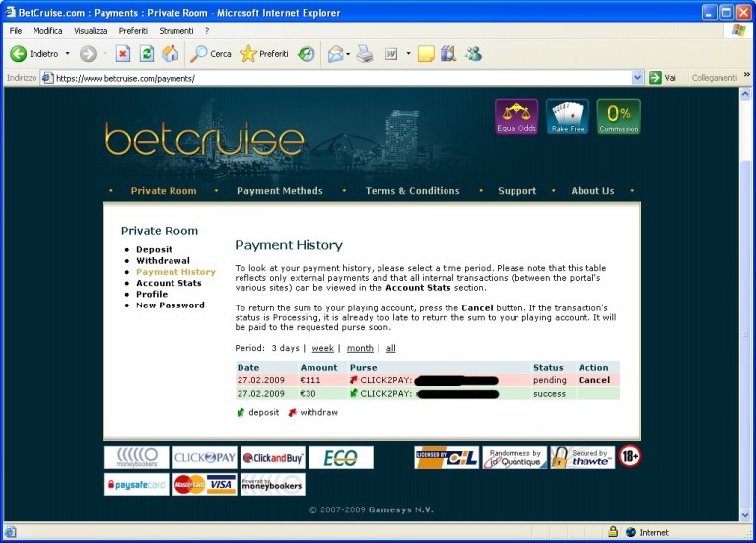The width and height of the screenshot is (756, 543).
Task: Go to the Withdrawal page link
Action: pos(163,261)
